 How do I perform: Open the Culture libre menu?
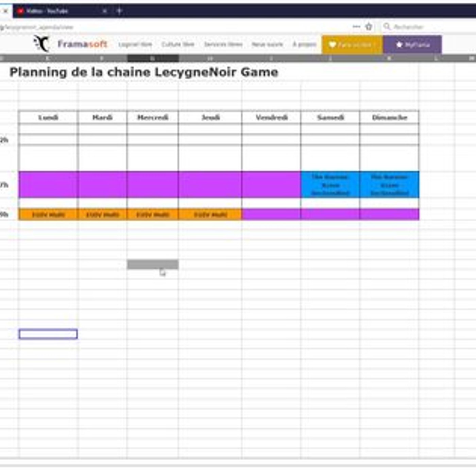(x=178, y=45)
